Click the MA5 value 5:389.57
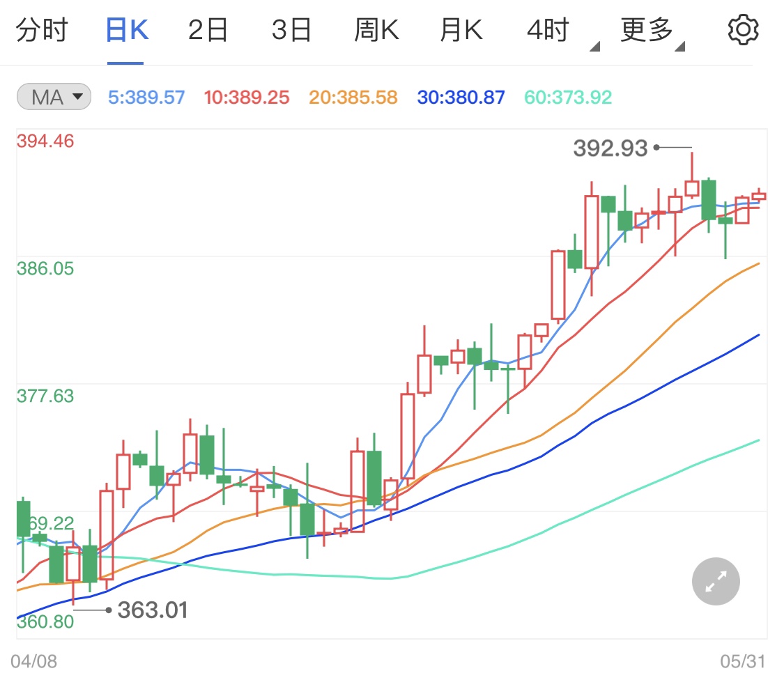 pyautogui.click(x=146, y=97)
